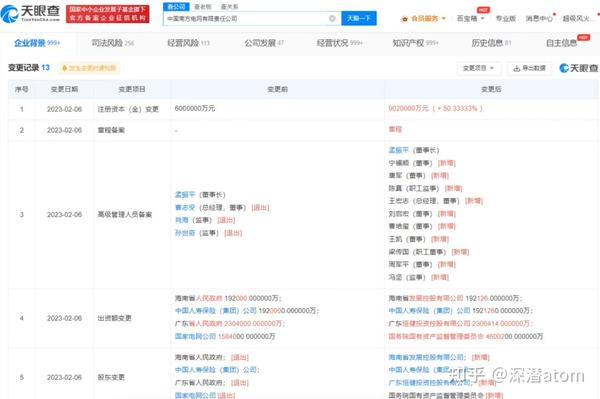Click the 变更日期 column header
600x399 pixels.
[x=64, y=89]
